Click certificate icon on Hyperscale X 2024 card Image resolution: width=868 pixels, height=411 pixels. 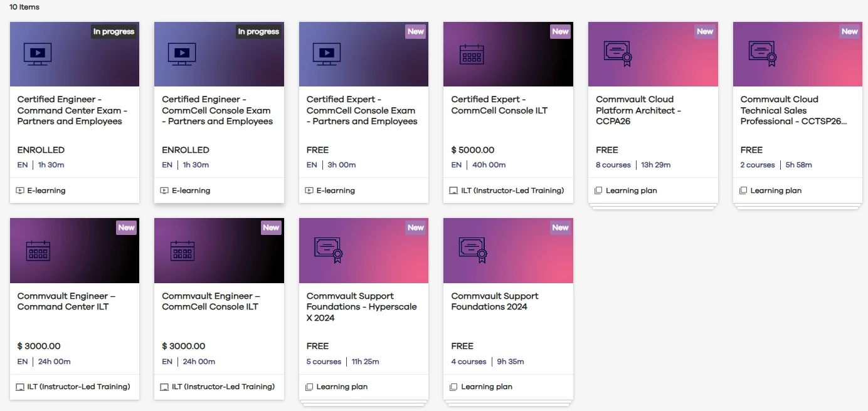point(329,251)
